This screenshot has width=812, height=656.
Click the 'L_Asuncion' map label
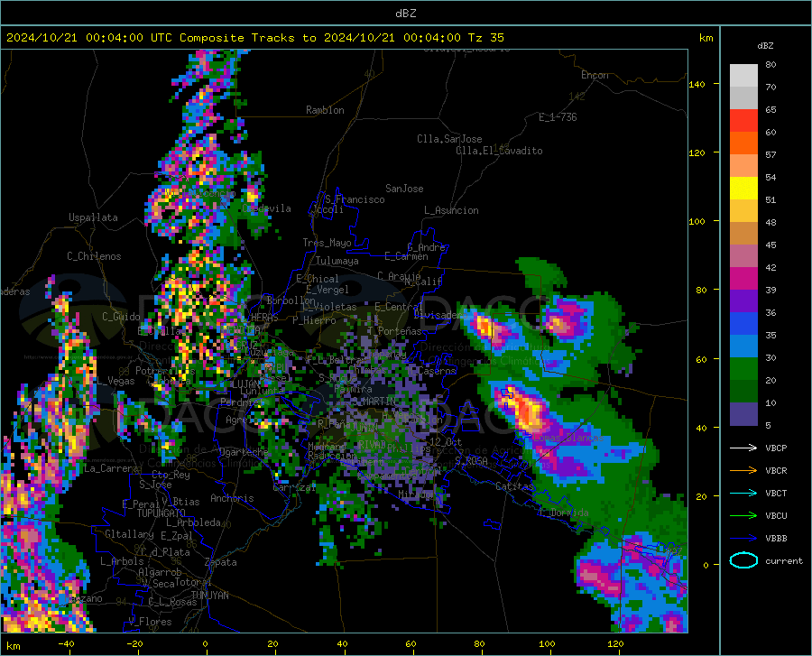451,210
